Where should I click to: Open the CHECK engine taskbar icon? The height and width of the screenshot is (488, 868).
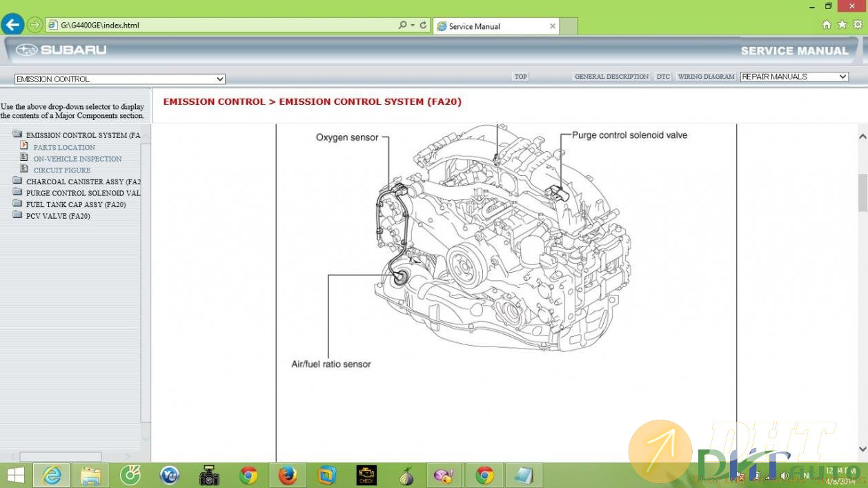coord(366,476)
